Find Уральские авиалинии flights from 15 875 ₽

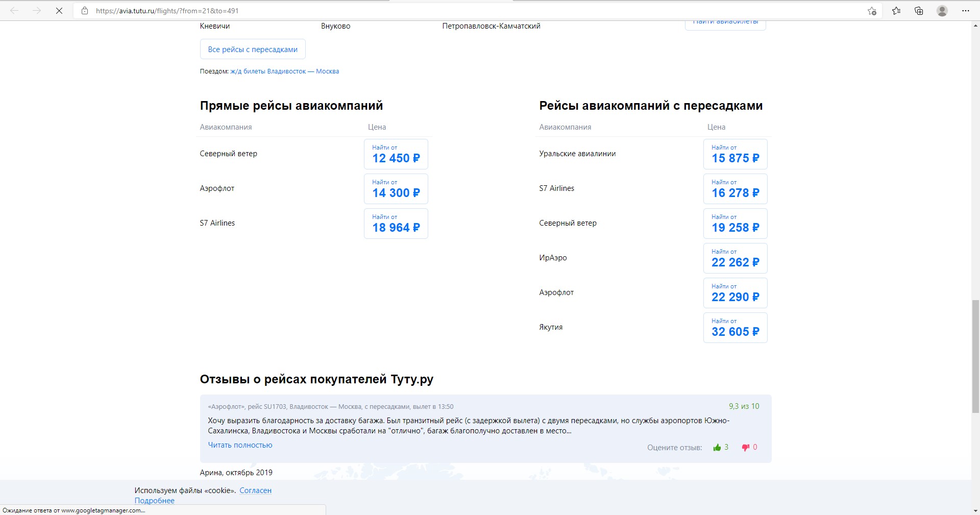(x=736, y=154)
